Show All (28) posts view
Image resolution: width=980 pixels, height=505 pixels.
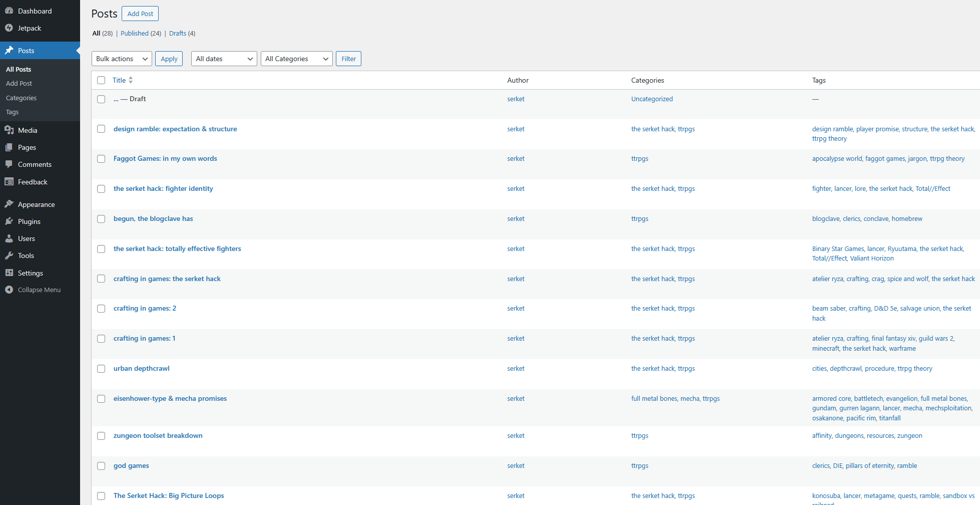pos(103,33)
